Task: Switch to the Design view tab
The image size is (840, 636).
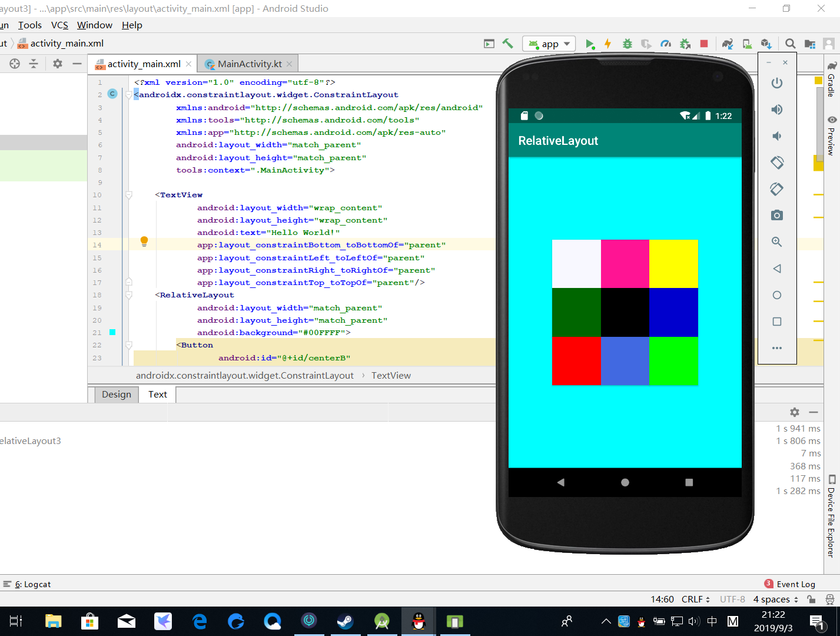Action: click(x=116, y=395)
